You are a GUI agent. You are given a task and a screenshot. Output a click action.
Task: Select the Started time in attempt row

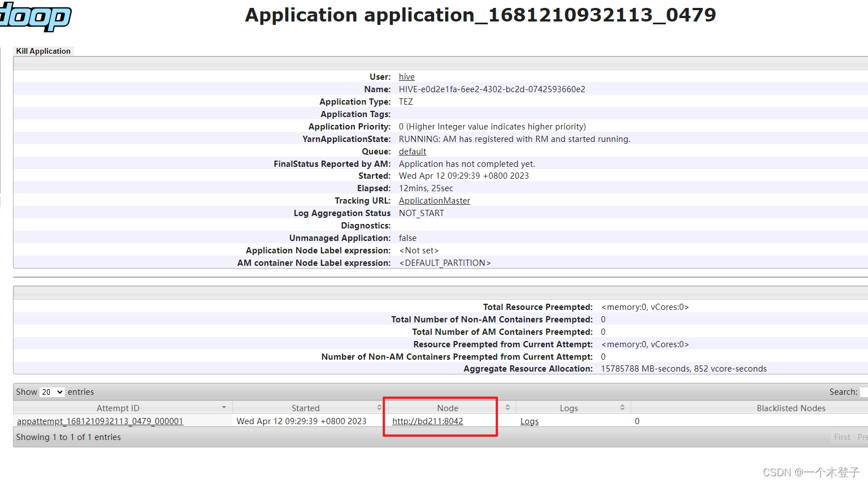[301, 421]
